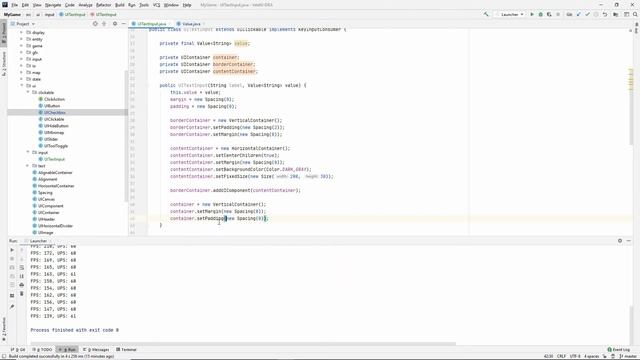The width and height of the screenshot is (640, 360).
Task: Click the Project tree vertical scrollbar
Action: [126, 135]
